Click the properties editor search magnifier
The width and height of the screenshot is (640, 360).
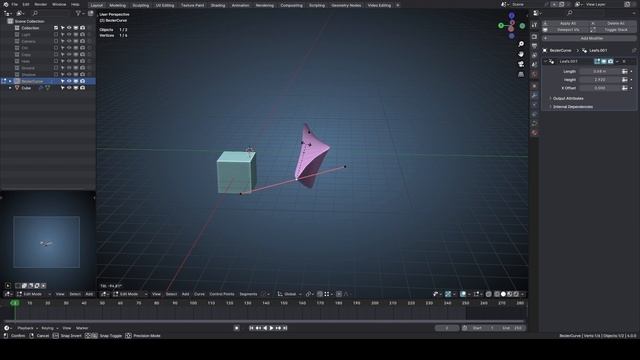coord(570,13)
